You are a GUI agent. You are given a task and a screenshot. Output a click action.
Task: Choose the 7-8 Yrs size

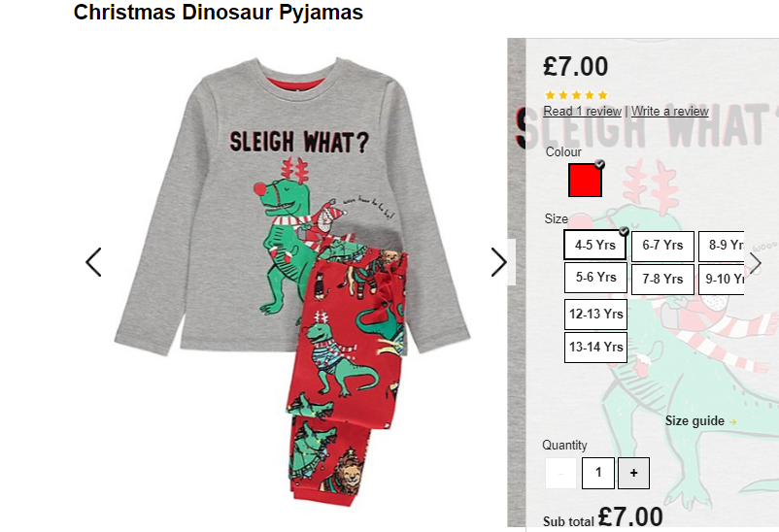pos(662,279)
